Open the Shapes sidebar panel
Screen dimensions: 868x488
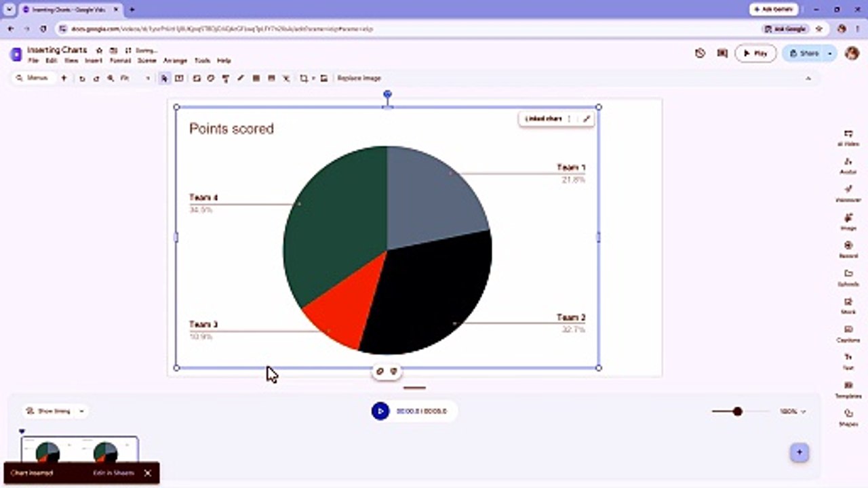pyautogui.click(x=848, y=418)
